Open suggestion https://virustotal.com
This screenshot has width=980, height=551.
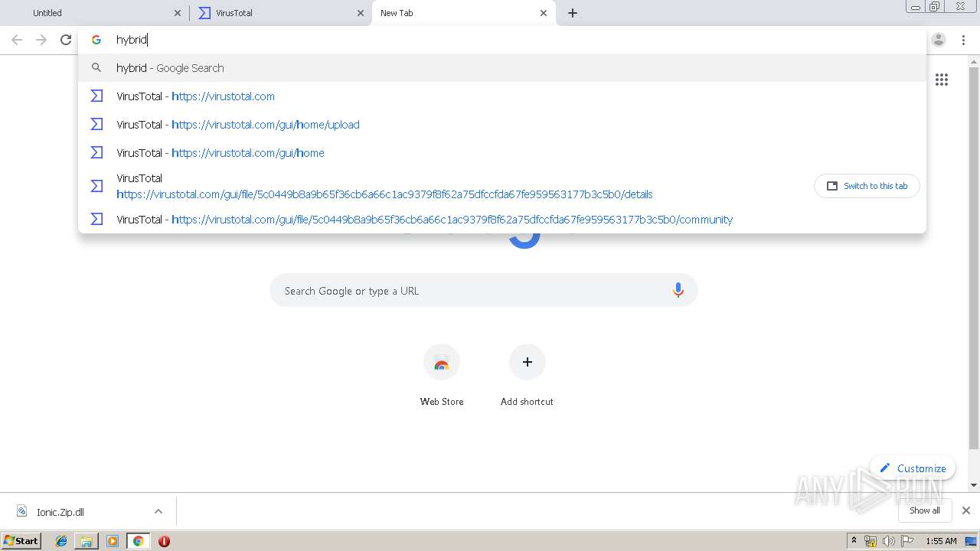pos(501,96)
